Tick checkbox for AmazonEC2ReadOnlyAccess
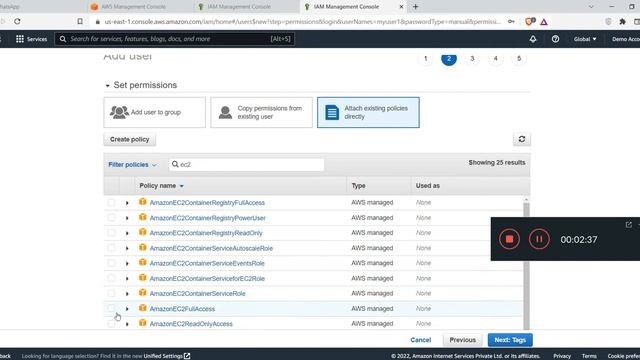Screen dimensions: 640x360 point(111,324)
